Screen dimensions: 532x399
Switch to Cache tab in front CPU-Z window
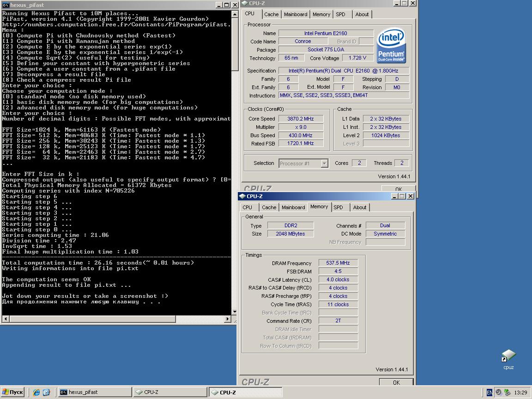point(269,207)
